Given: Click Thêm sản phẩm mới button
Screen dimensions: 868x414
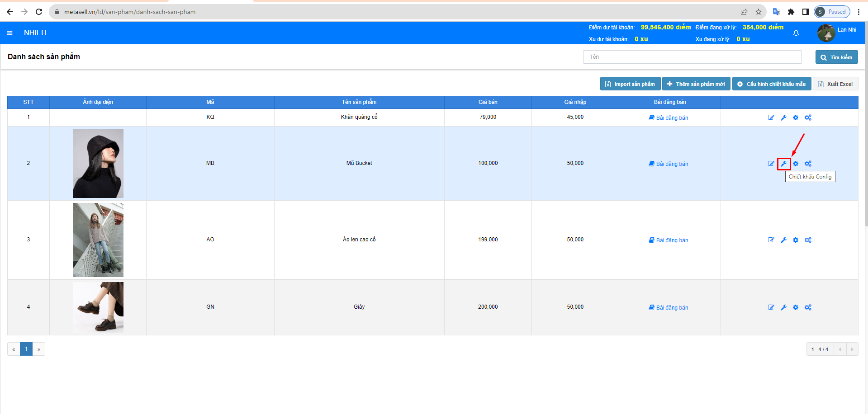Looking at the screenshot, I should 696,84.
